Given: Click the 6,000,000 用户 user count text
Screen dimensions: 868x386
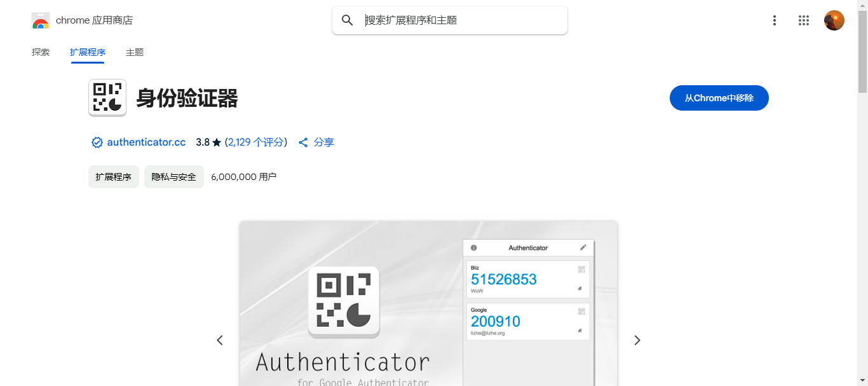Looking at the screenshot, I should point(244,177).
